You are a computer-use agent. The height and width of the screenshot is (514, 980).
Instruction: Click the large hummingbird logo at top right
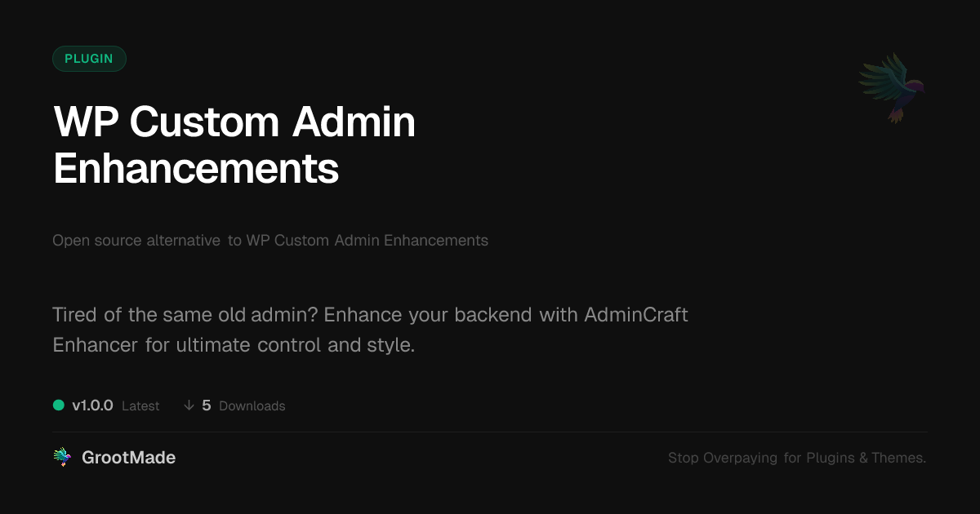(x=892, y=87)
